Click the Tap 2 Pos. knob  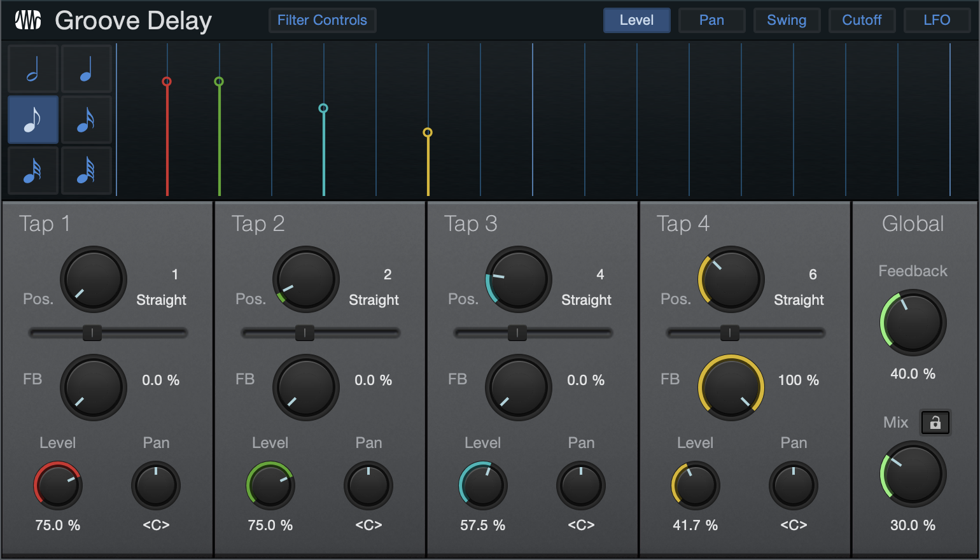[x=306, y=279]
